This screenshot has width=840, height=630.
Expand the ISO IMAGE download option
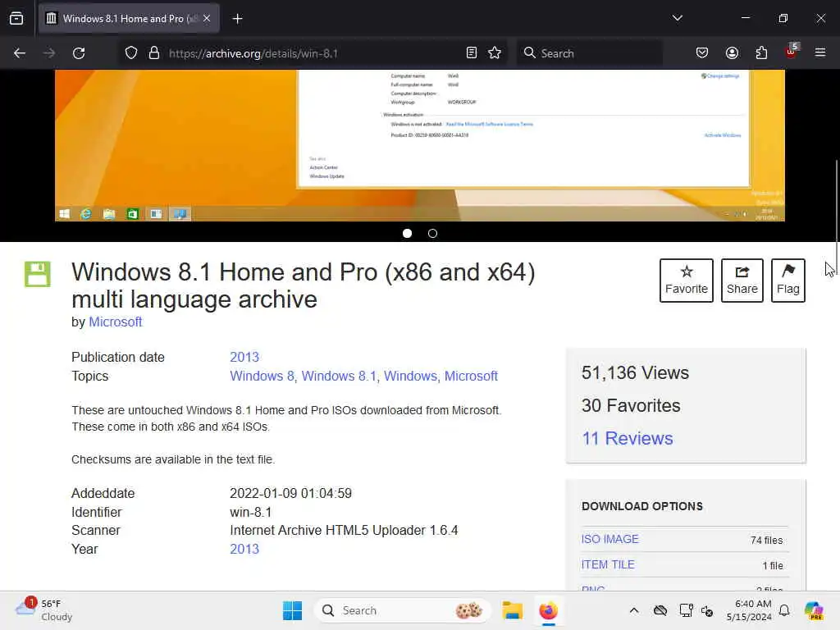coord(609,539)
